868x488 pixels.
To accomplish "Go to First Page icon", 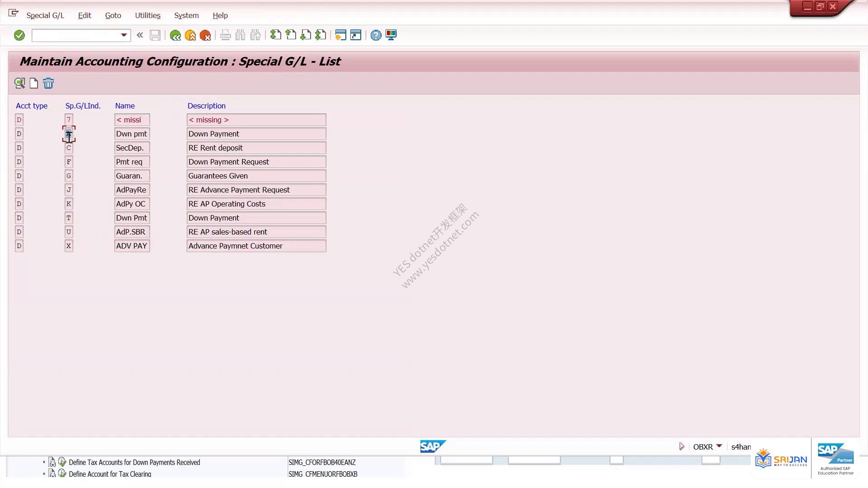I will pos(276,35).
